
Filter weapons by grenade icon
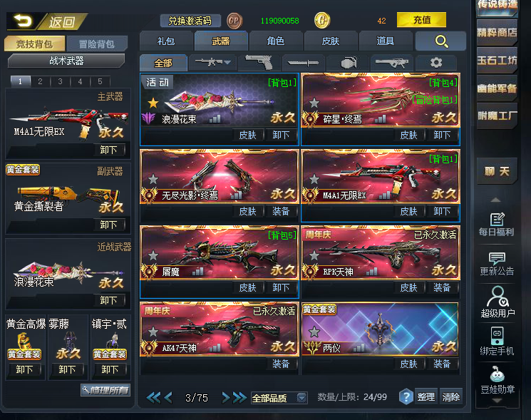tap(348, 63)
